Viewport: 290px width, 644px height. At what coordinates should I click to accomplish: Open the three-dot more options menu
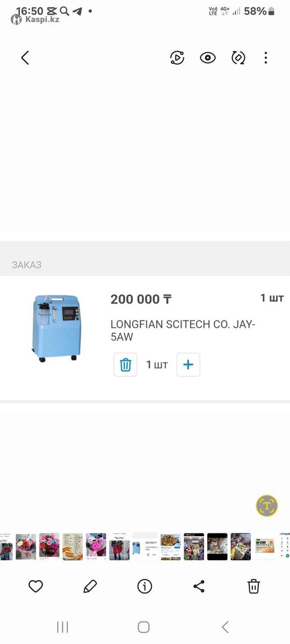(x=266, y=58)
